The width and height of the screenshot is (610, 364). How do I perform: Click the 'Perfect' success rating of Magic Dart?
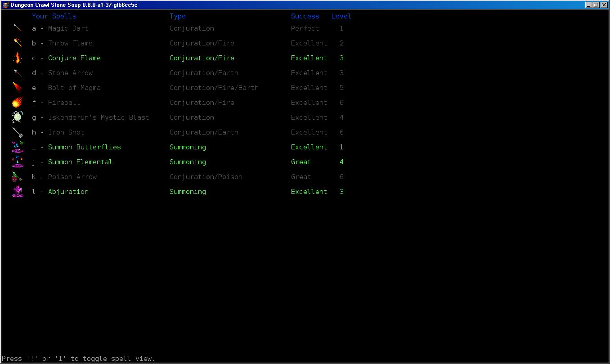tap(305, 28)
